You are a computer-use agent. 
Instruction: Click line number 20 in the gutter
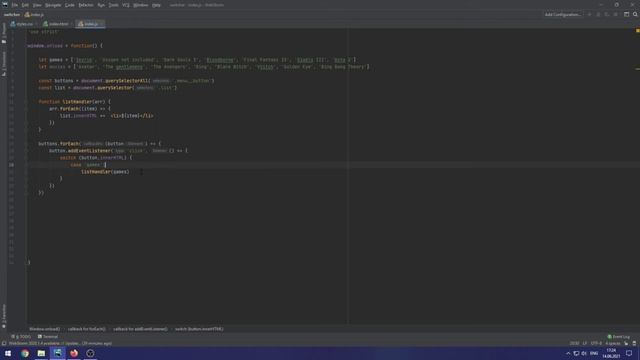11,165
